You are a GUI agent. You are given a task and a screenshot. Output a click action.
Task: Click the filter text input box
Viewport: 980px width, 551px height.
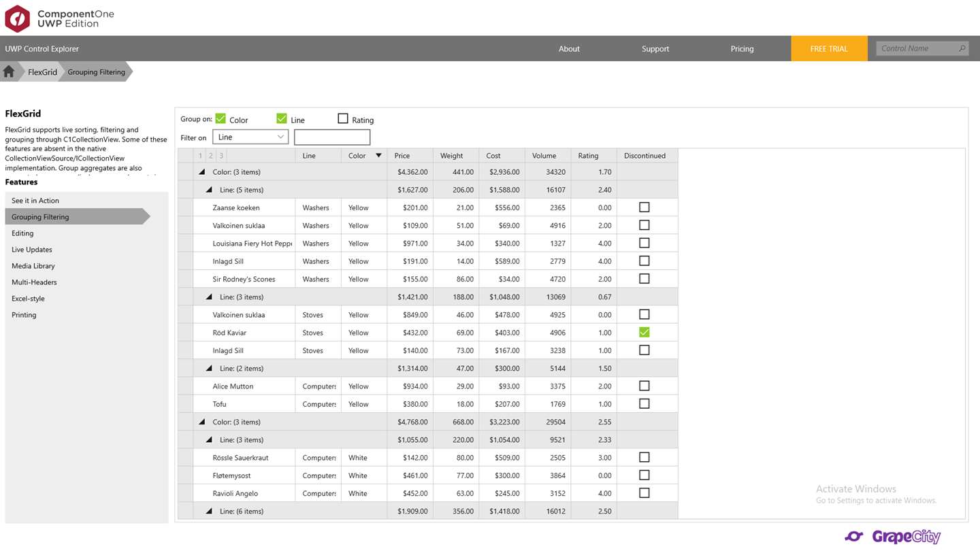tap(332, 137)
